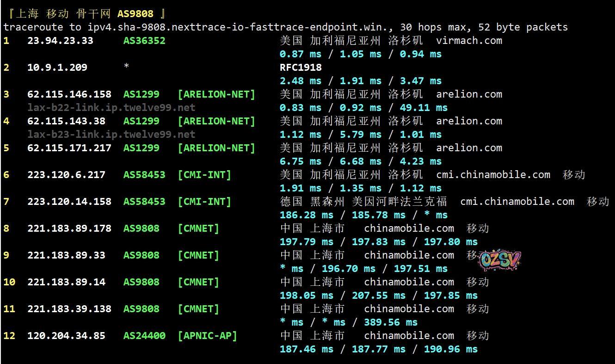Select private IP address 10.9.1.209
615x364 pixels.
[57, 68]
